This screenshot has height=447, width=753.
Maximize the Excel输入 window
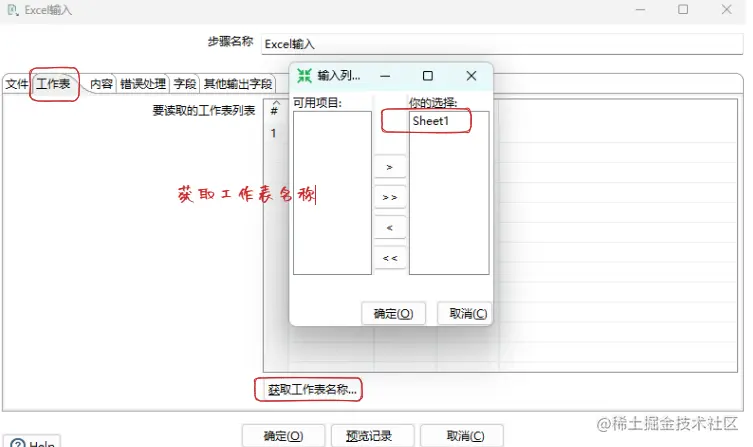tap(683, 10)
